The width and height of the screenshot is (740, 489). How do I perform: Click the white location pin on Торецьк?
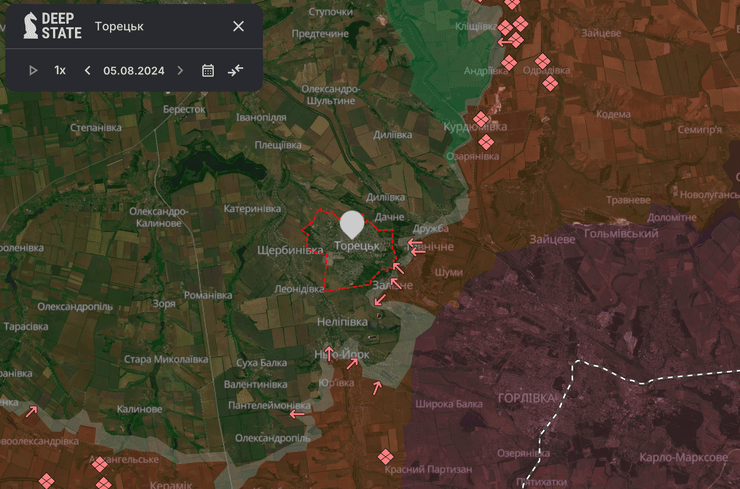click(352, 224)
